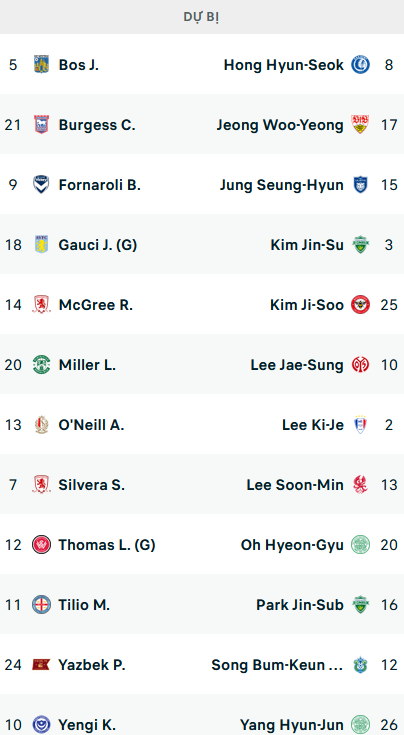
Task: Click the Ipswich crest next to Burgess C.
Action: point(41,124)
